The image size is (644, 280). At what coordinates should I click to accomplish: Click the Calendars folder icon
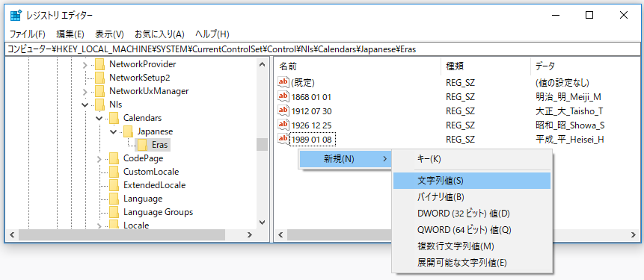[114, 118]
